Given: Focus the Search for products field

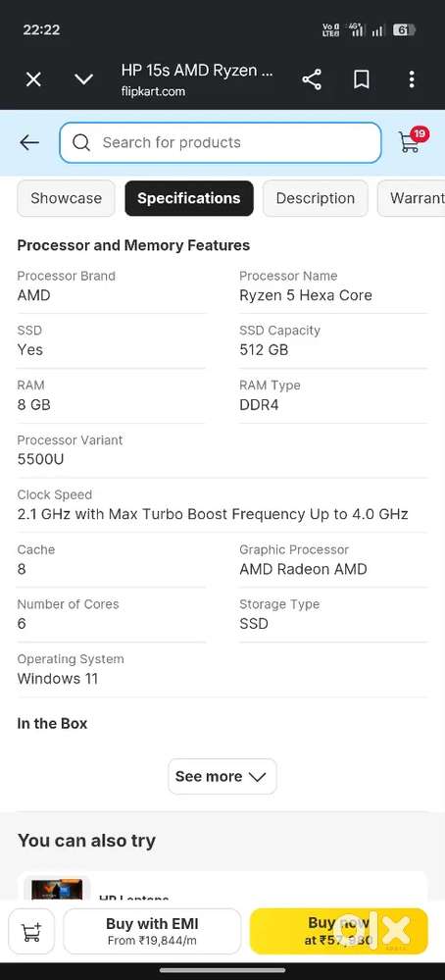Looking at the screenshot, I should [x=221, y=142].
